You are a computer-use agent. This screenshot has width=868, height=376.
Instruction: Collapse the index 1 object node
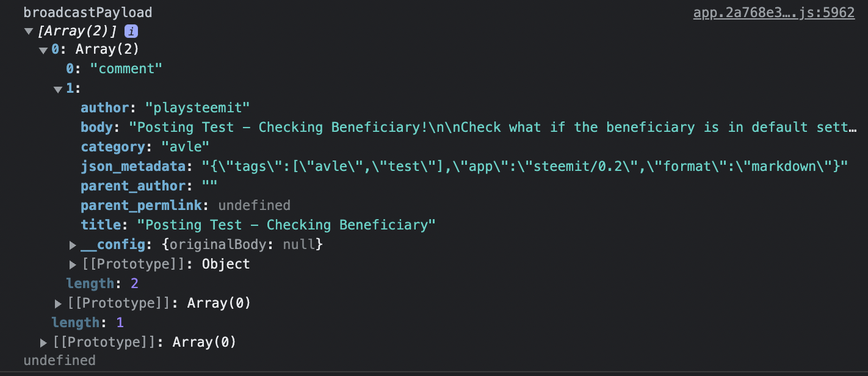tap(58, 89)
